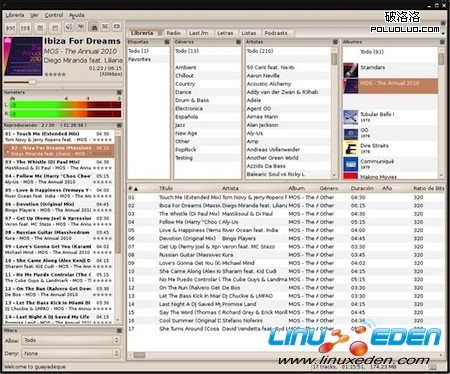Select track 06 Devotion in track table
The height and width of the screenshot is (374, 450).
click(286, 239)
